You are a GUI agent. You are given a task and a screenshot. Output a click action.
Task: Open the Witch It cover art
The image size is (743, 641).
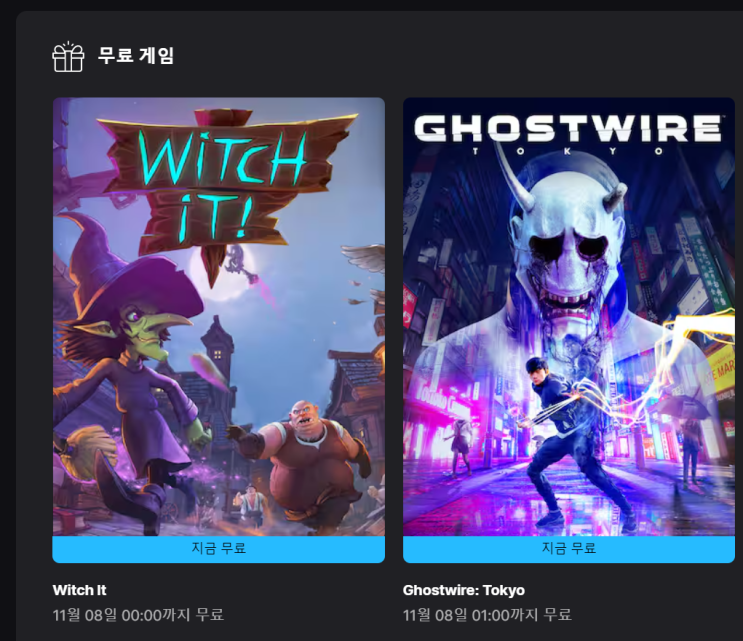click(x=218, y=316)
